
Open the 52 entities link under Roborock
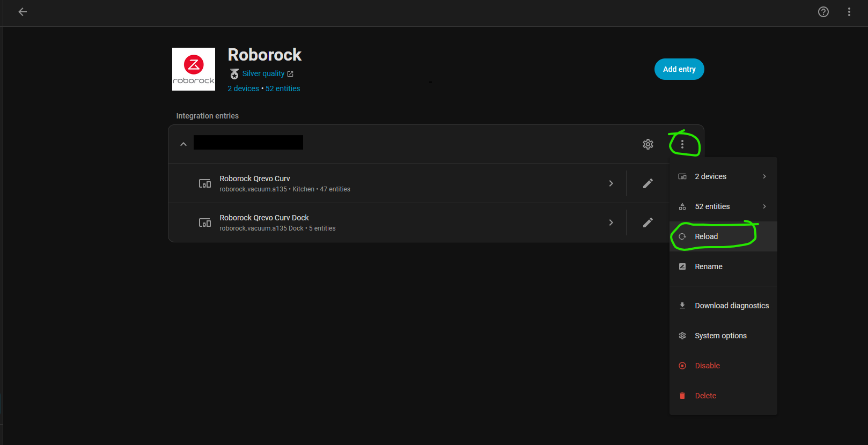(283, 88)
